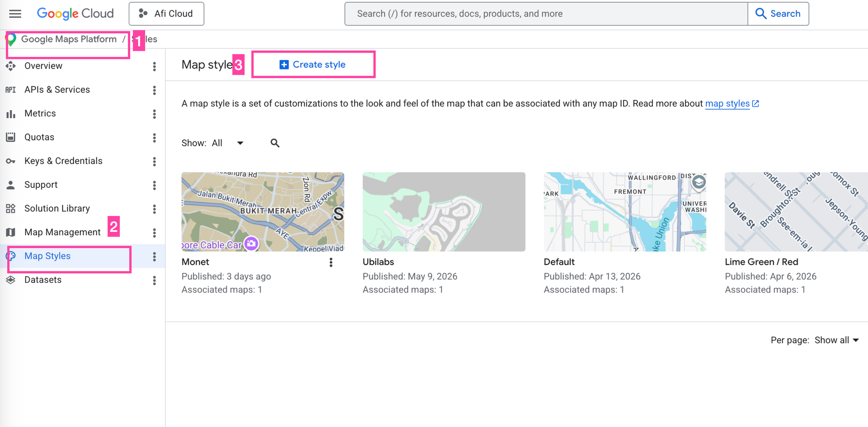Open the Default map style thumbnail

625,212
